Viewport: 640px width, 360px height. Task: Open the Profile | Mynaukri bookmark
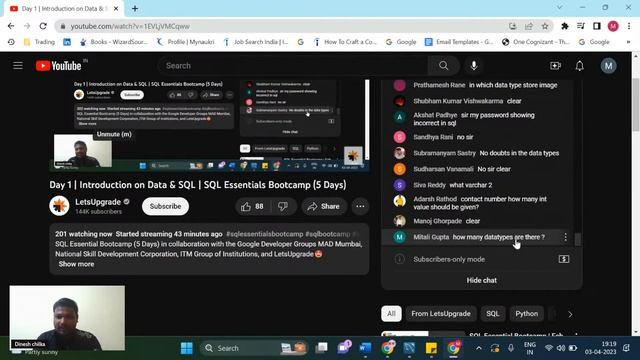click(x=186, y=42)
